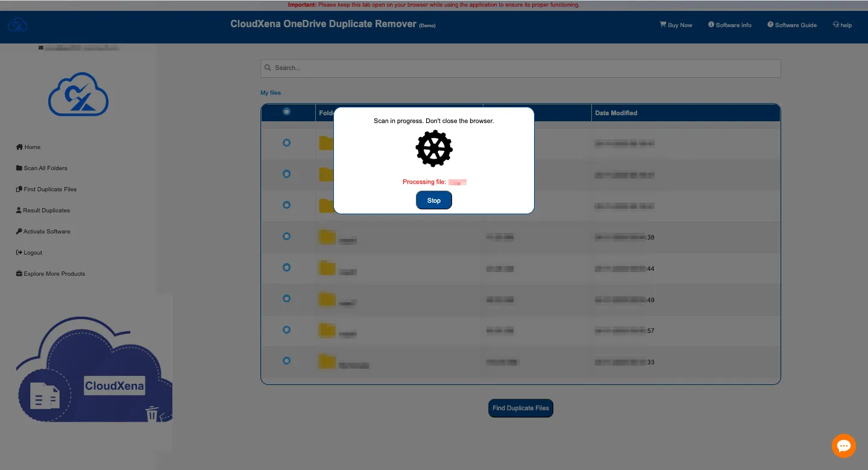Viewport: 868px width, 470px height.
Task: Open Buy Now in the top bar
Action: (x=676, y=25)
